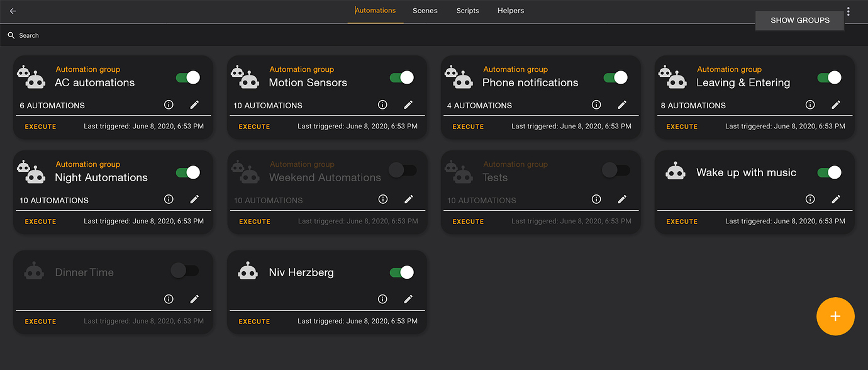
Task: Open info for Dinner Time
Action: coord(169,300)
